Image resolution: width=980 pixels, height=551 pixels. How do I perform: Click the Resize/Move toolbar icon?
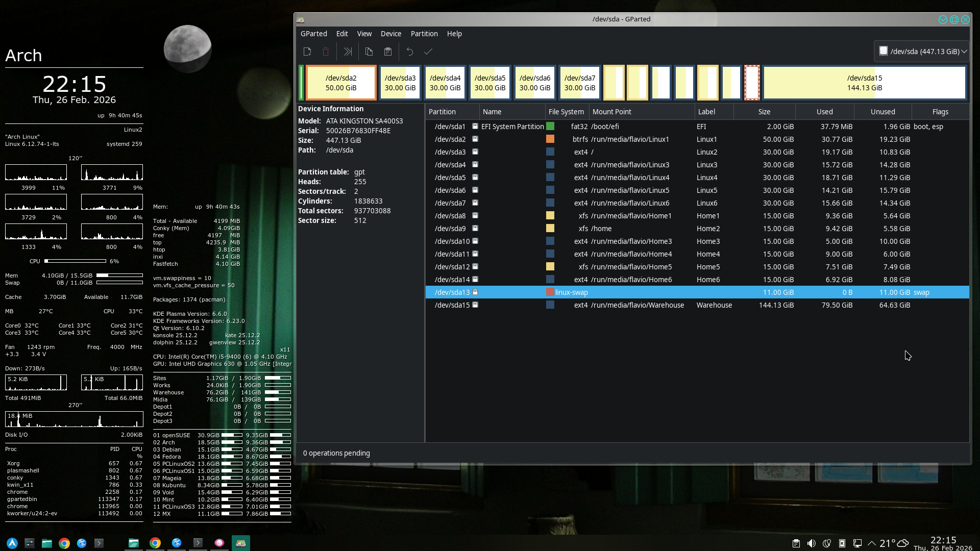348,52
